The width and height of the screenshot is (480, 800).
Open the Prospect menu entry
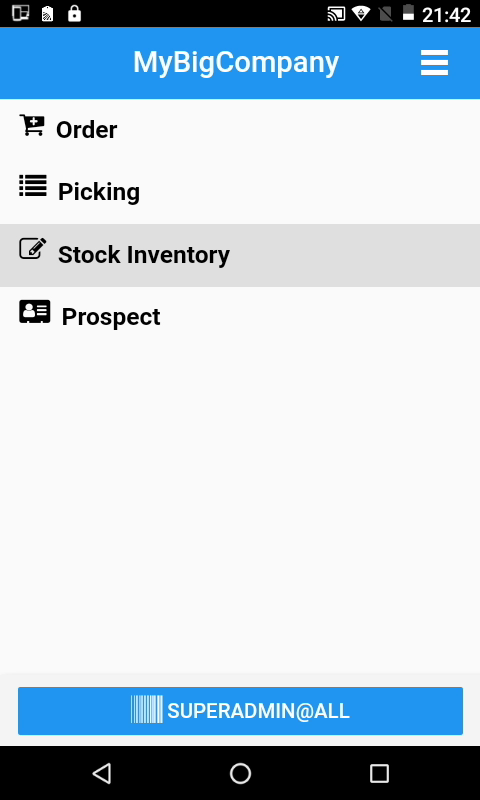[x=240, y=317]
